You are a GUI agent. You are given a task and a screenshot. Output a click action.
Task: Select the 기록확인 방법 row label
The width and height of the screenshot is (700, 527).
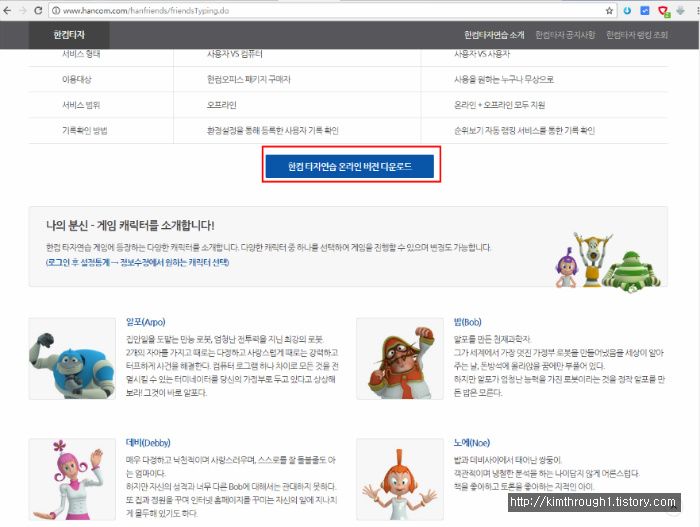[x=84, y=130]
